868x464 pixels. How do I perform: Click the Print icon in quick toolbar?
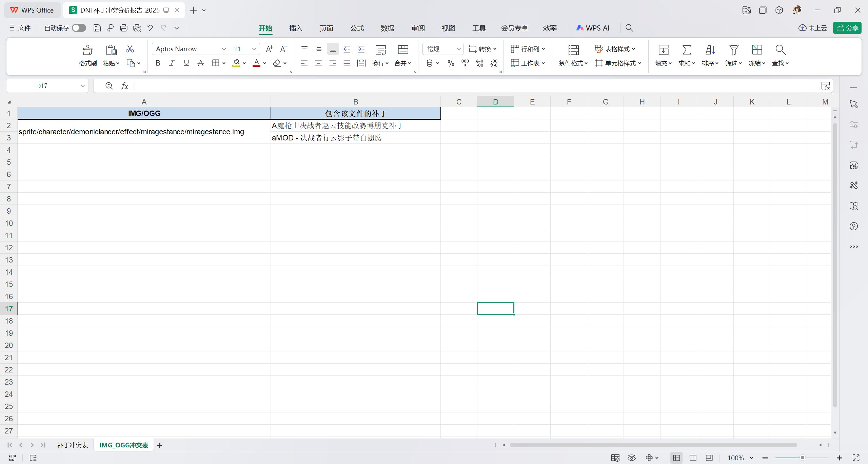(x=124, y=28)
